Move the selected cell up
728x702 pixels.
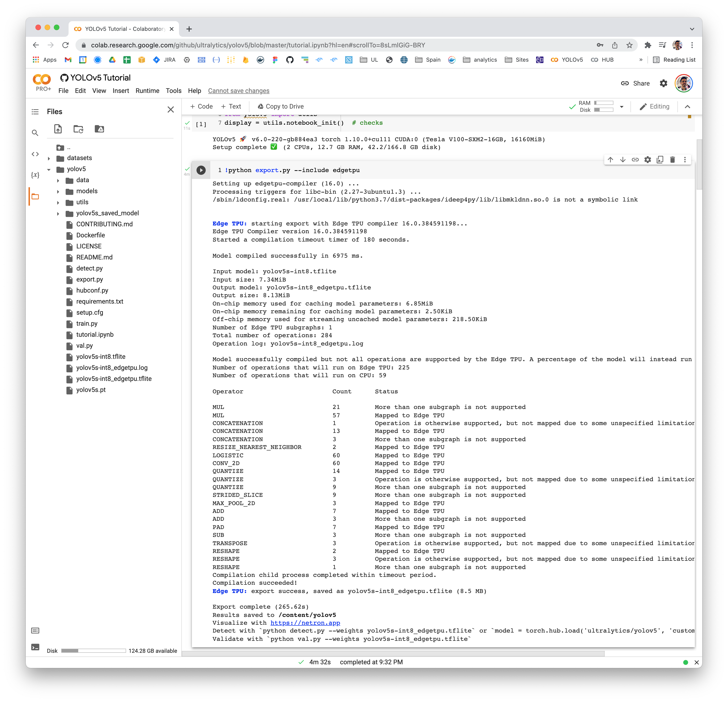coord(610,160)
